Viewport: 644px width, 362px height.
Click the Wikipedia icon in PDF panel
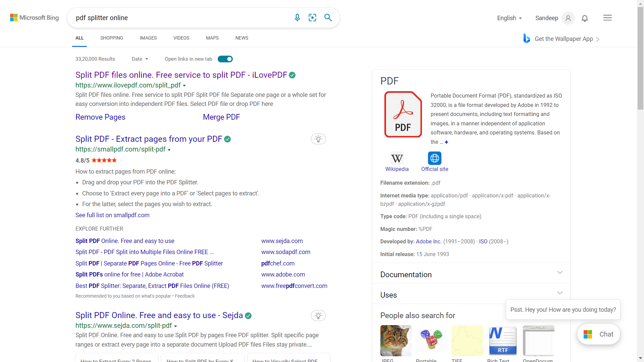point(397,158)
